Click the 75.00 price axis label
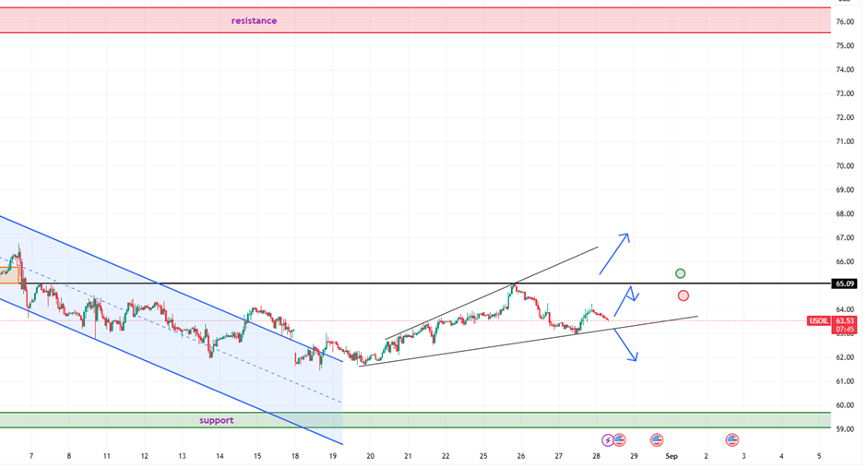Screen dimensions: 868x470 (x=845, y=45)
